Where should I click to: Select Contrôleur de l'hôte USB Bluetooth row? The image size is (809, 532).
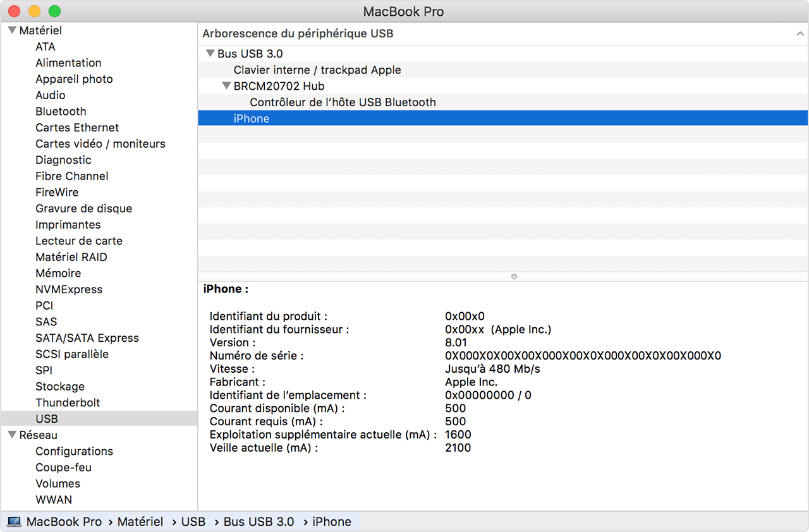coord(503,102)
